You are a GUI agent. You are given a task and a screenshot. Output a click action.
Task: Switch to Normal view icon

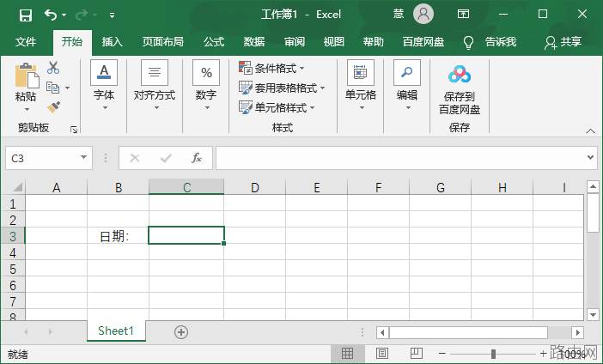347,353
